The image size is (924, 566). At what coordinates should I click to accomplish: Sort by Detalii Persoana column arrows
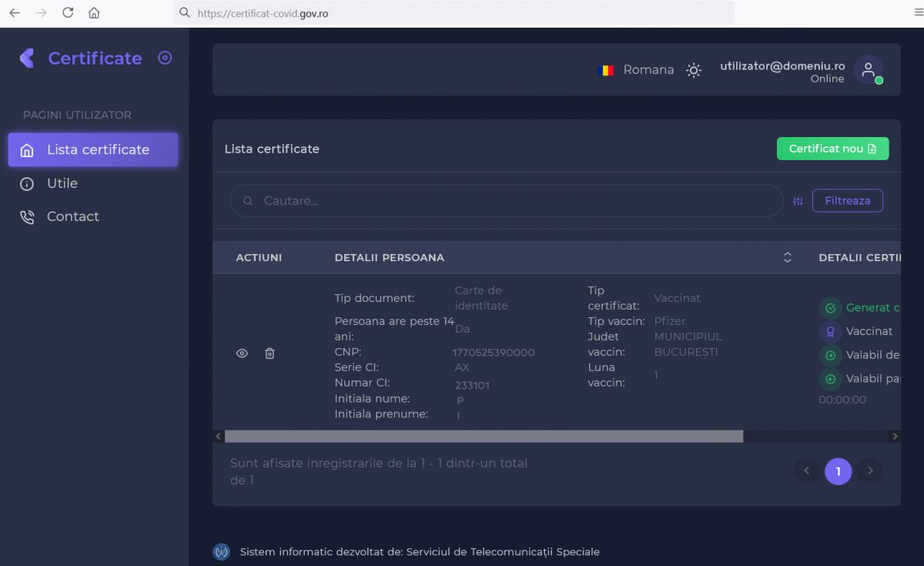(x=787, y=257)
